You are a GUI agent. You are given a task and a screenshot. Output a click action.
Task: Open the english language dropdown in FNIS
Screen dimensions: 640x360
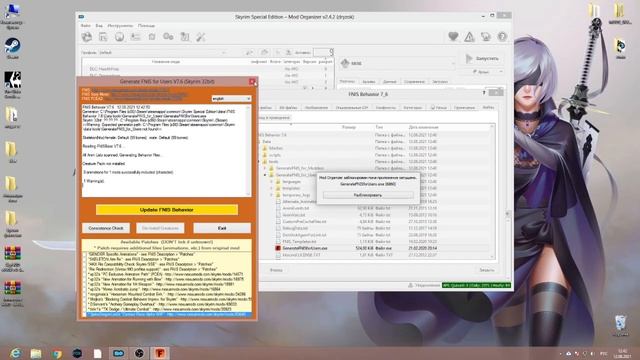point(231,99)
